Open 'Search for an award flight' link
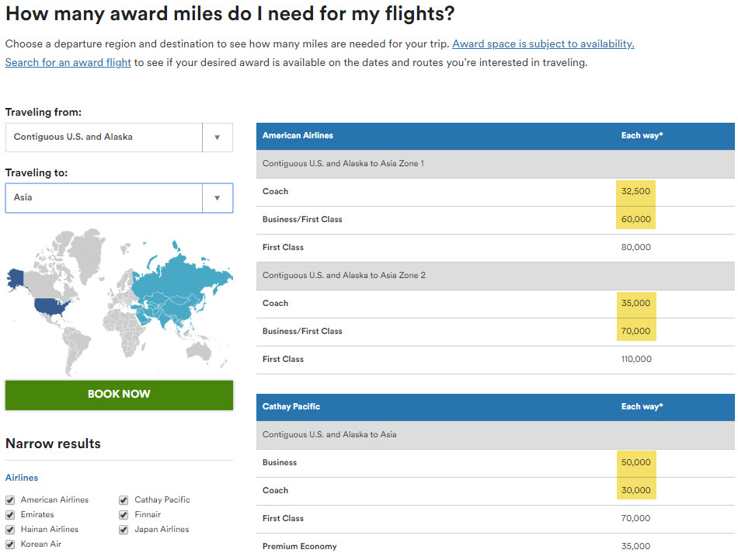The width and height of the screenshot is (738, 560). [68, 63]
